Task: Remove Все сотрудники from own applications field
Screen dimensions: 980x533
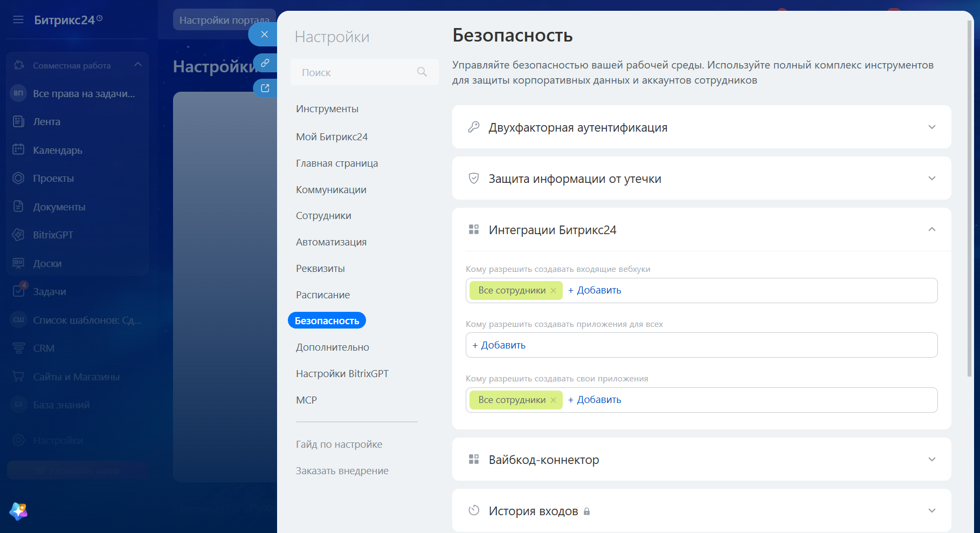Action: point(553,400)
